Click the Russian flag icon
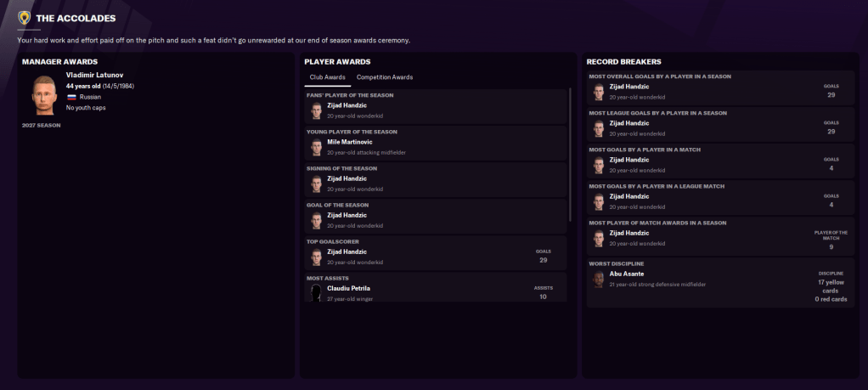This screenshot has height=390, width=868. click(71, 98)
